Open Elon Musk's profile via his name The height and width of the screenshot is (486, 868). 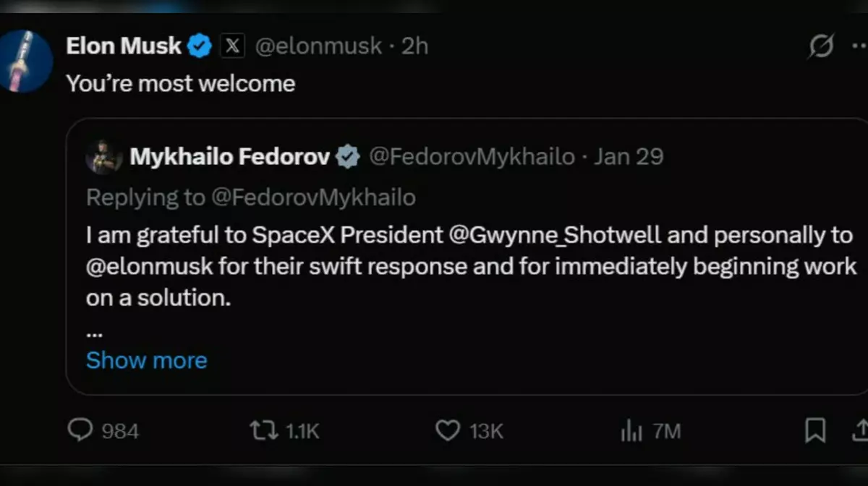[123, 45]
